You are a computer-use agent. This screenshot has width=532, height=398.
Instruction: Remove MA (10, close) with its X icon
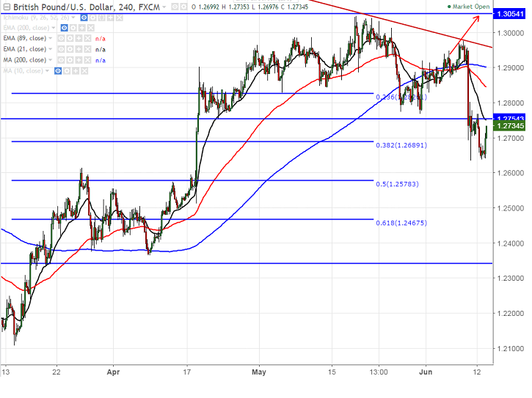84,71
